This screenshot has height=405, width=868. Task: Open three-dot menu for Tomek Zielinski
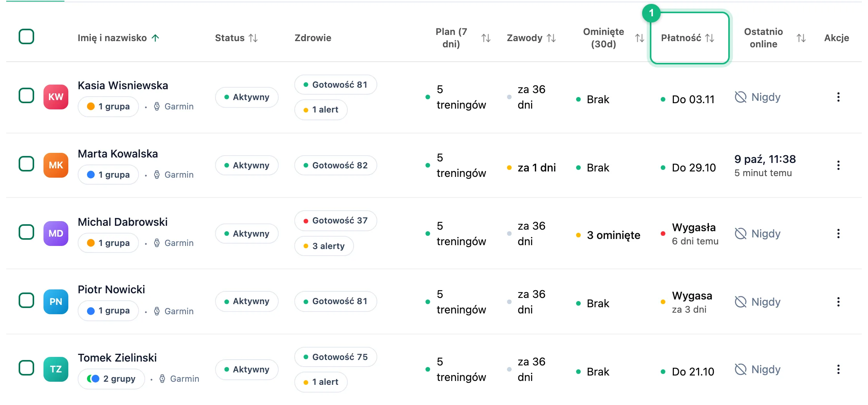[838, 369]
